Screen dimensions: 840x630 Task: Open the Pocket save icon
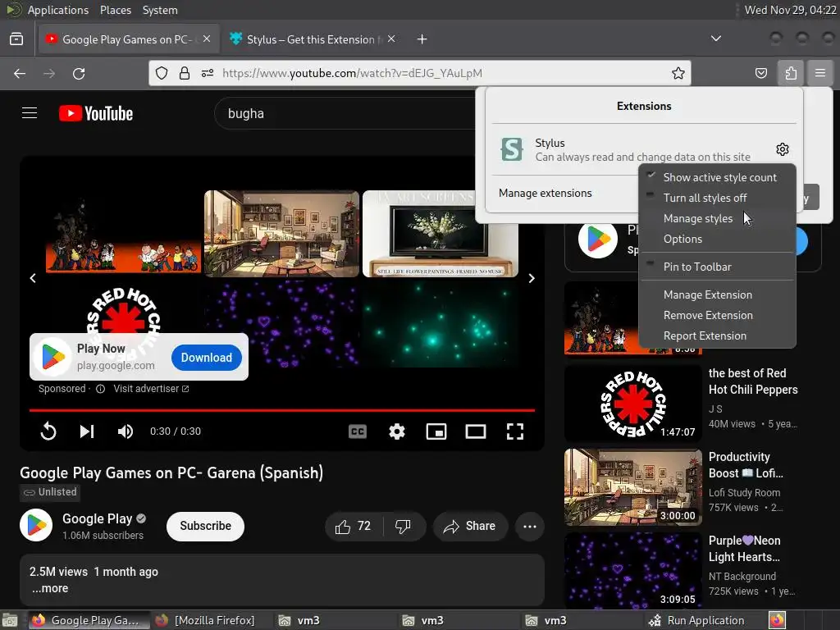(x=760, y=73)
